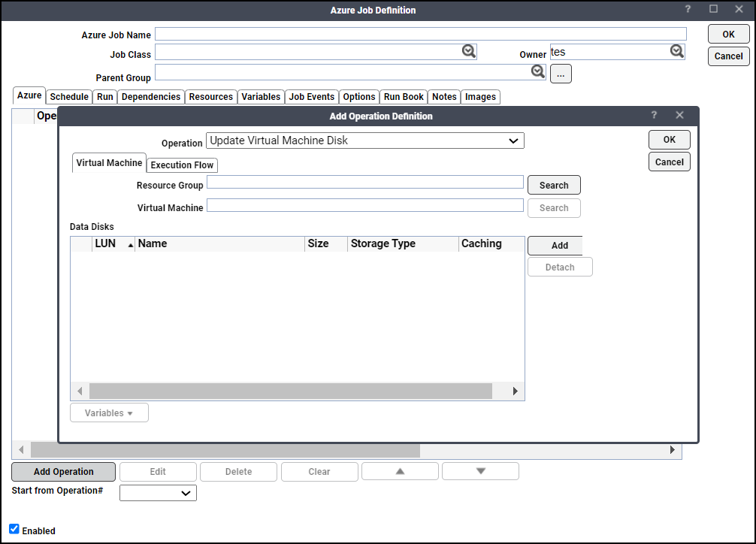Click the Caching column header
The width and height of the screenshot is (756, 544).
coord(491,244)
